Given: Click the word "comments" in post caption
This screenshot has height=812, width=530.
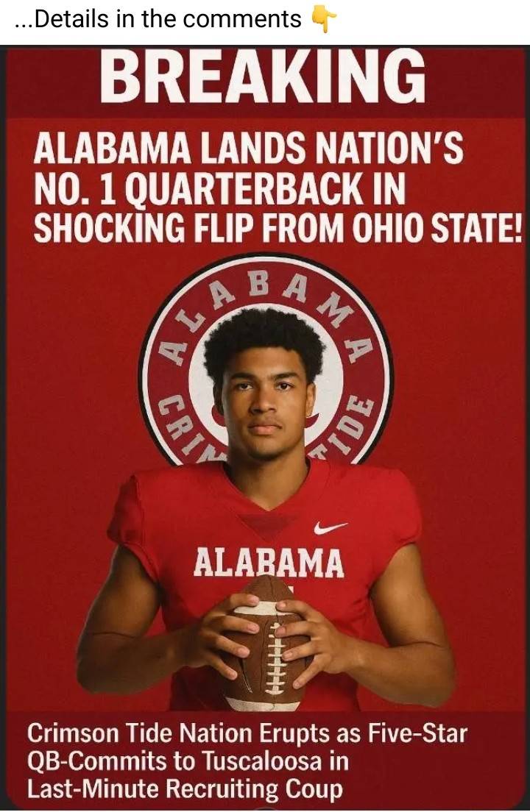Looking at the screenshot, I should pyautogui.click(x=241, y=20).
